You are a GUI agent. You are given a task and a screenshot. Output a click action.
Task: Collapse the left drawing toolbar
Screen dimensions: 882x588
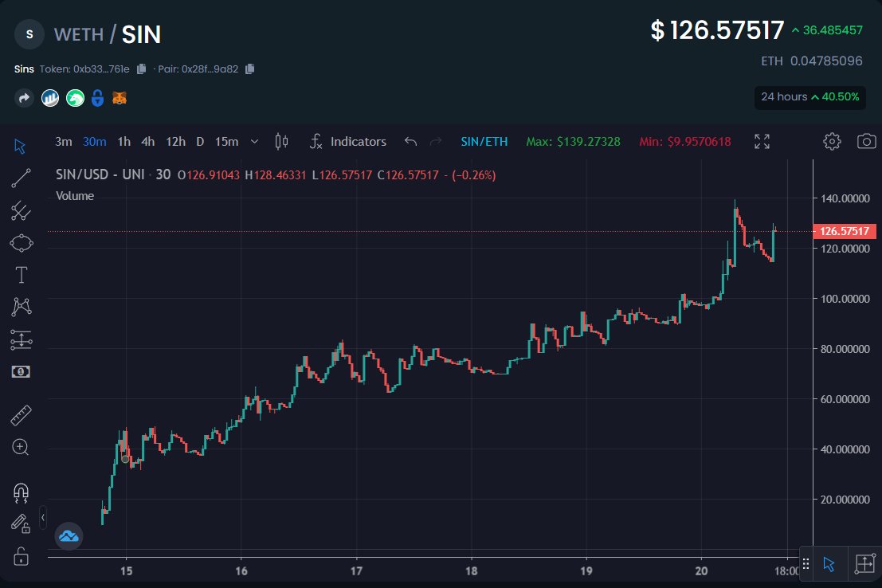pos(43,518)
